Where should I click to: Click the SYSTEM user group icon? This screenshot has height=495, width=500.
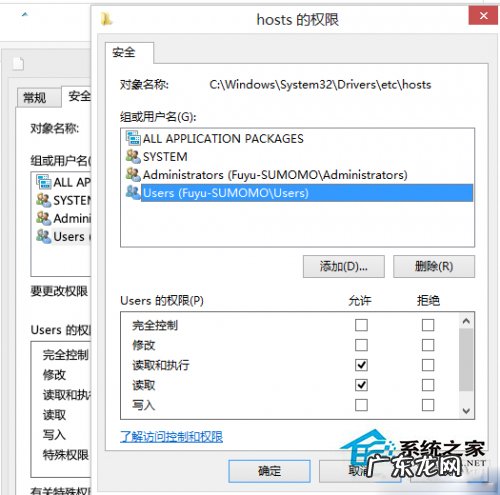coord(133,156)
